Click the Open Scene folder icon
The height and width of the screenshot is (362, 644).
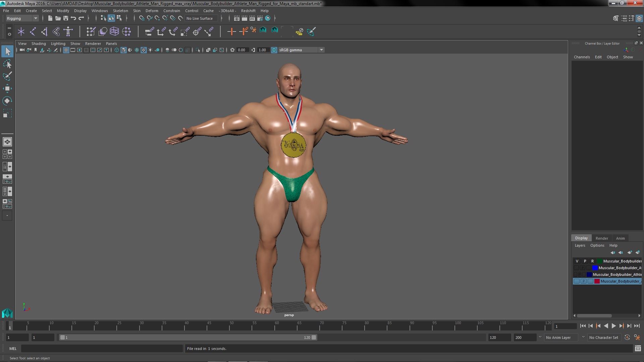(58, 18)
